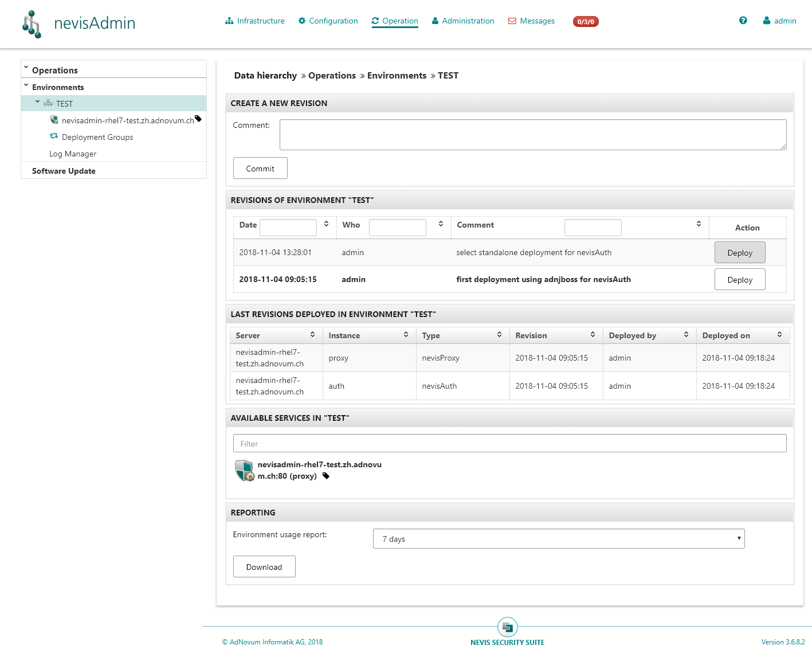Screen dimensions: 812x649
Task: Open the Infrastructure menu
Action: tap(255, 21)
